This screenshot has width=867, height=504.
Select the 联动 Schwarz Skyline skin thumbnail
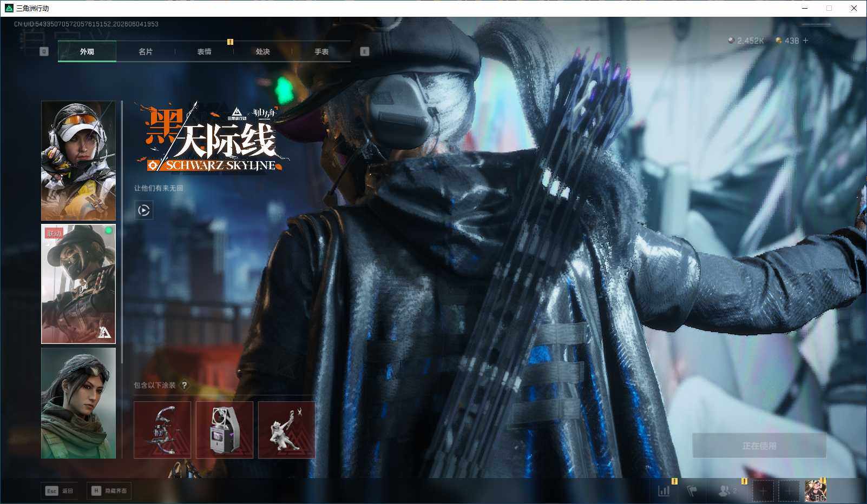[x=78, y=284]
